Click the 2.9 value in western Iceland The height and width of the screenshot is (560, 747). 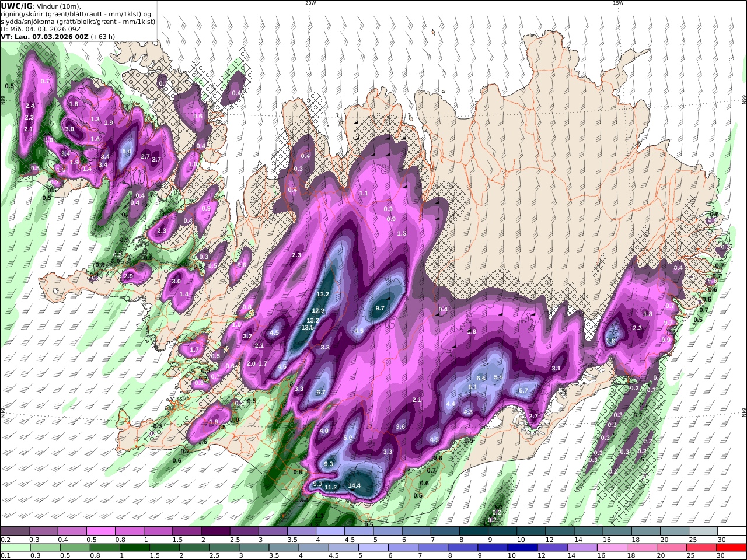tap(128, 276)
